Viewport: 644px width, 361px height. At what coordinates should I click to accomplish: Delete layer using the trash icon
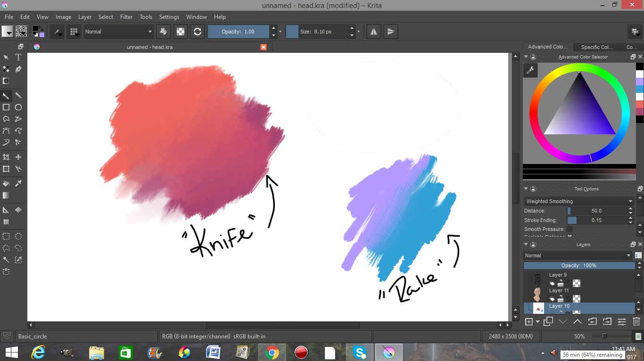tap(636, 321)
